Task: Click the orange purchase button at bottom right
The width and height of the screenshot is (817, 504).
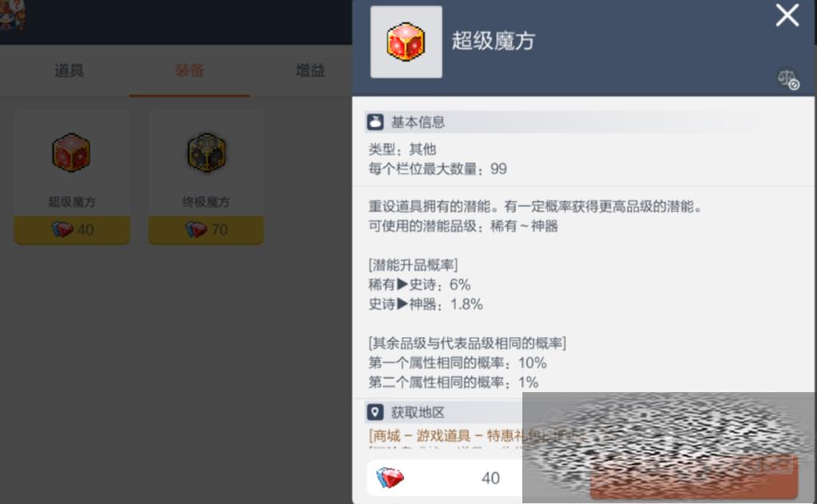Action: click(x=693, y=477)
